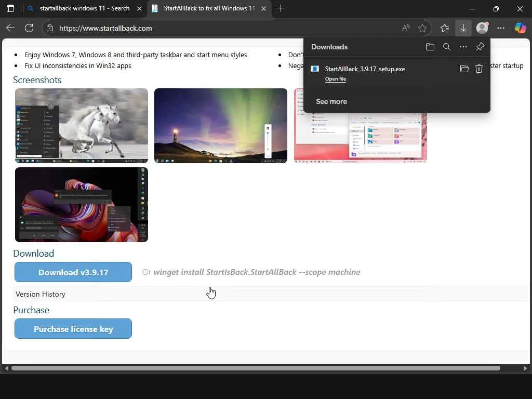Open the dark abstract swirl screenshot
532x399 pixels.
point(82,205)
